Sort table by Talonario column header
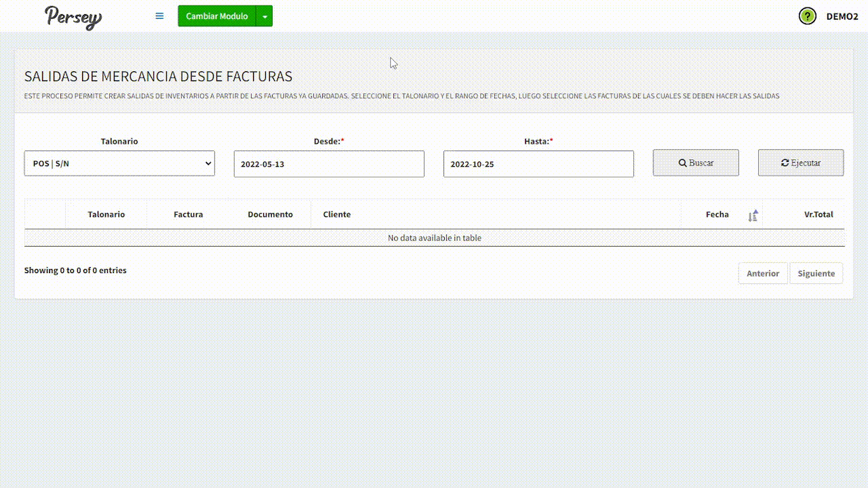Screen dimensions: 868x488 106,214
